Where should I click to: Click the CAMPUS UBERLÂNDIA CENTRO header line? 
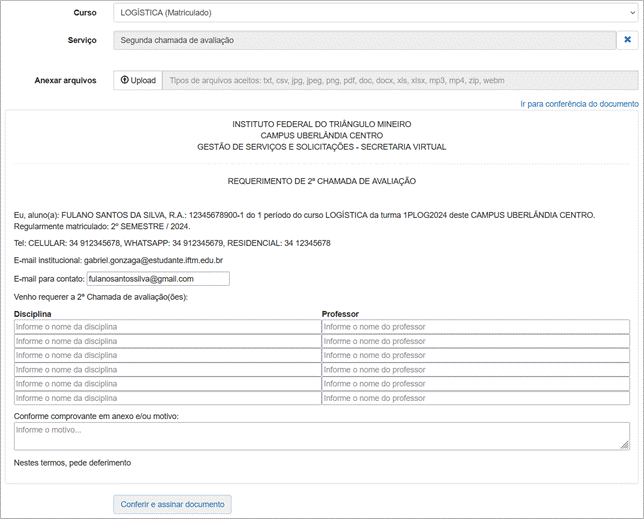322,135
